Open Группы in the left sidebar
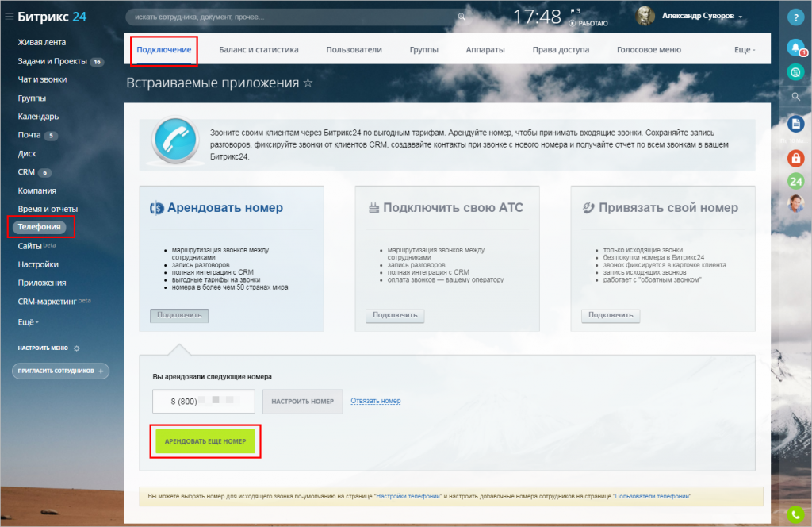The width and height of the screenshot is (812, 527). coord(32,98)
